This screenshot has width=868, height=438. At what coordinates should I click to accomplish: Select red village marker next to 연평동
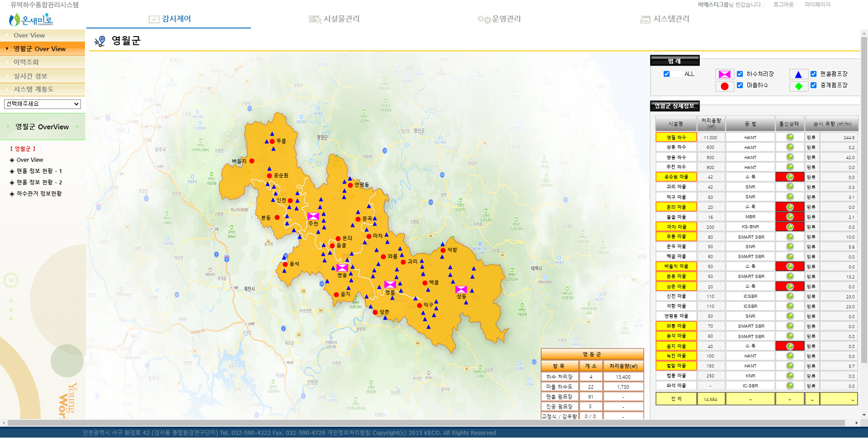[x=350, y=185]
